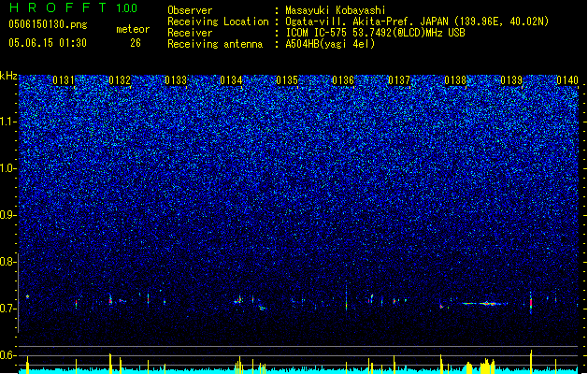Viewport: 588px width, 374px height.
Task: Click the 0135 time marker
Action: click(x=287, y=80)
